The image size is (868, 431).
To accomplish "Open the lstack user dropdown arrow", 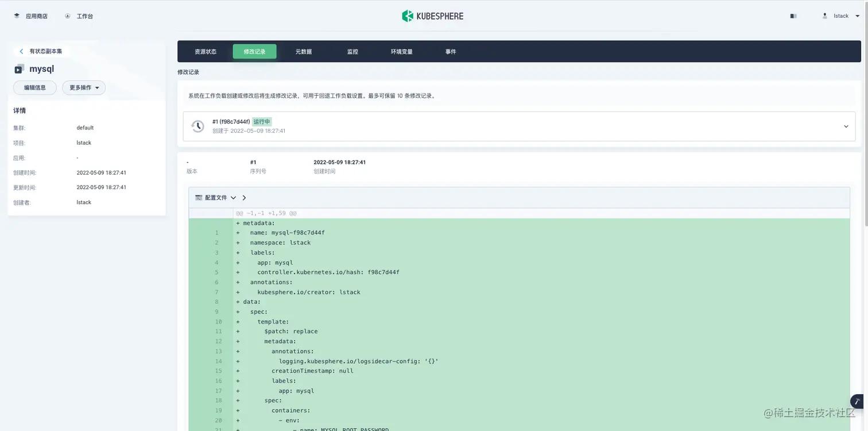I will pos(858,16).
